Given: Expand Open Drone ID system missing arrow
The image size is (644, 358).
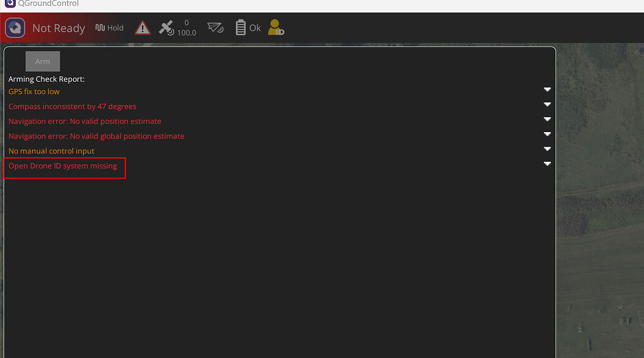Looking at the screenshot, I should [547, 164].
